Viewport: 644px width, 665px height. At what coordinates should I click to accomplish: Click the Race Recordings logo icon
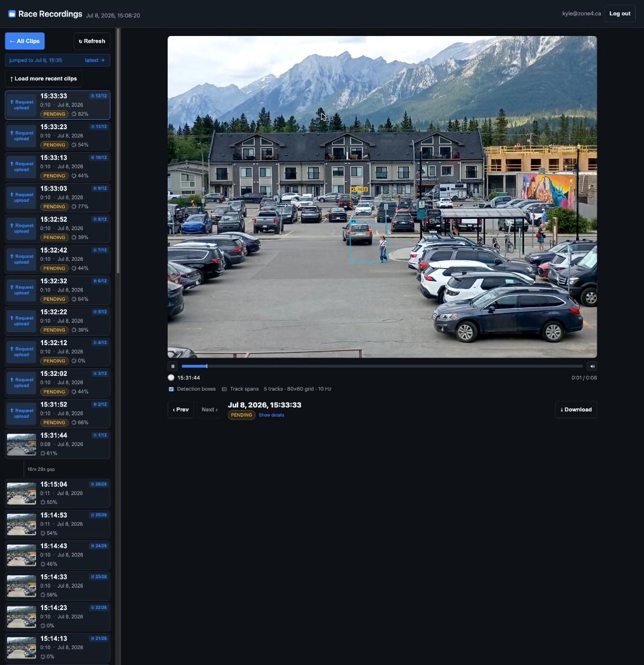(12, 14)
